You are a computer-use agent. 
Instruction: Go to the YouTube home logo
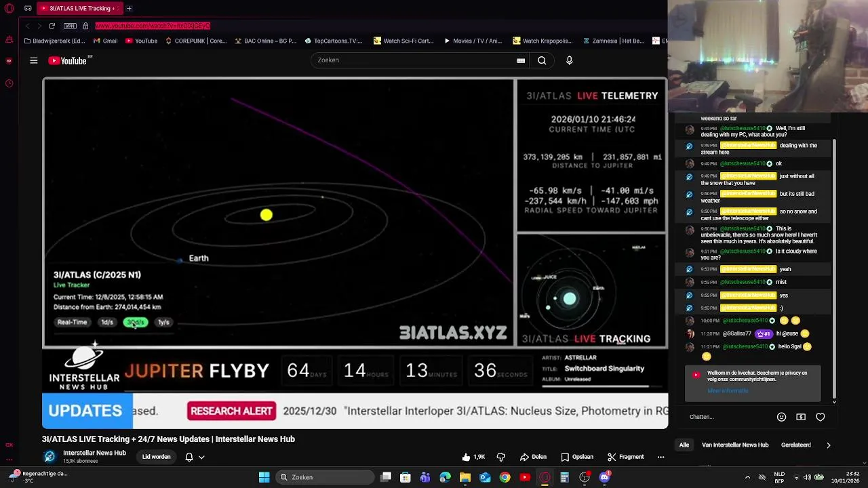tap(68, 60)
